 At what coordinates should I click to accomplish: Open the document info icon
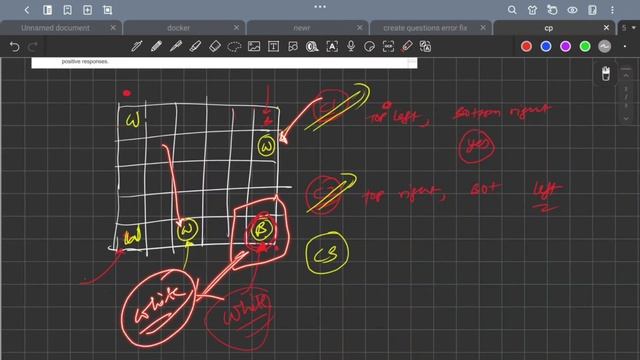pos(592,10)
